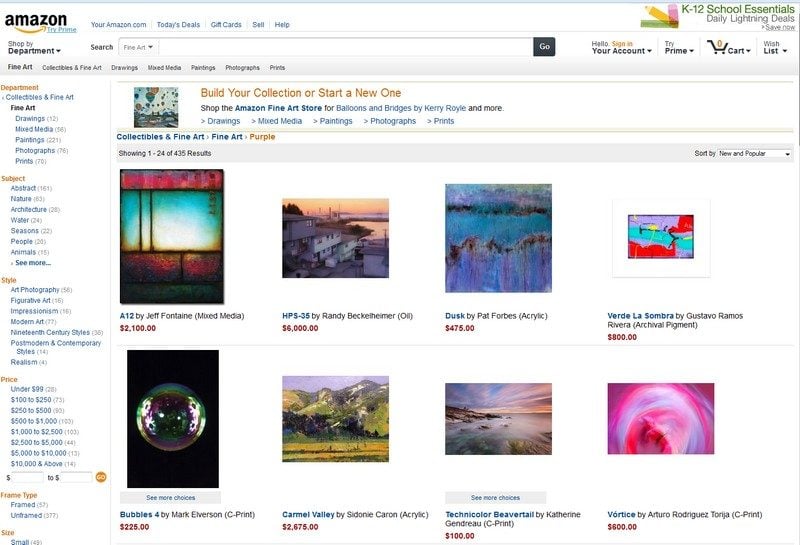The image size is (800, 545).
Task: Expand the Shop by Department menu
Action: [x=34, y=47]
